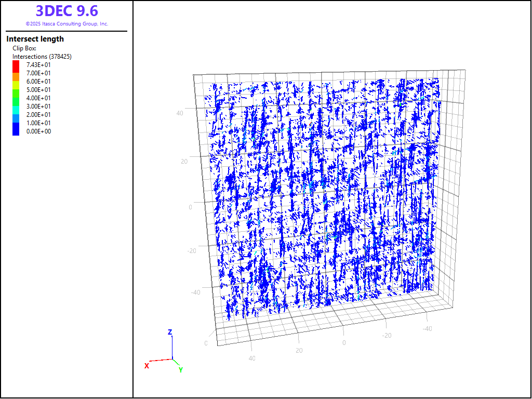Open the Itasca Consulting Group copyright text
Viewport: 532px width, 399px height.
tap(66, 24)
